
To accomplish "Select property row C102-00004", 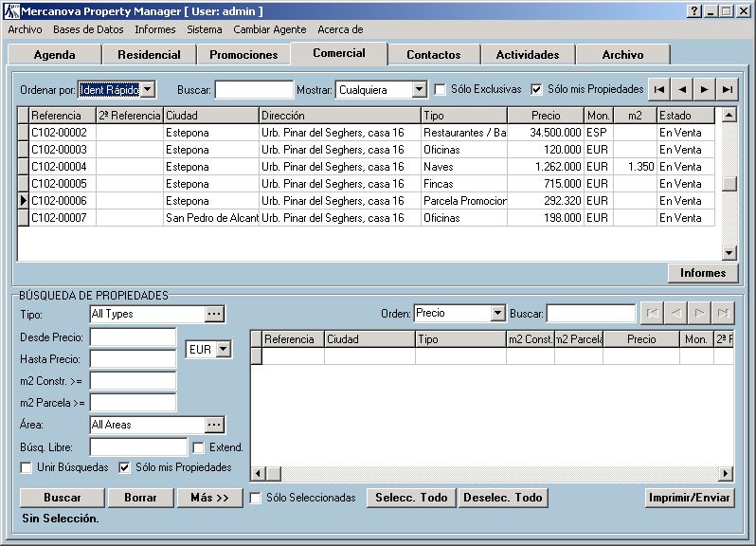I will [x=367, y=167].
